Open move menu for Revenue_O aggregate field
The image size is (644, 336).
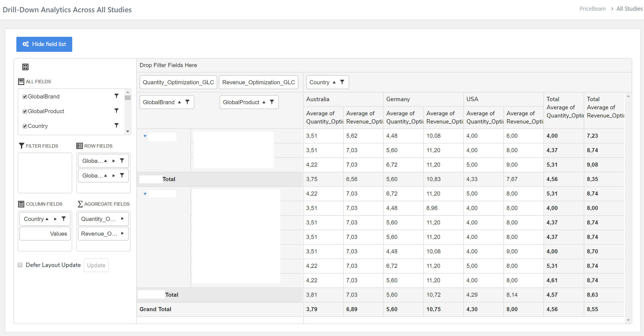[x=122, y=233]
